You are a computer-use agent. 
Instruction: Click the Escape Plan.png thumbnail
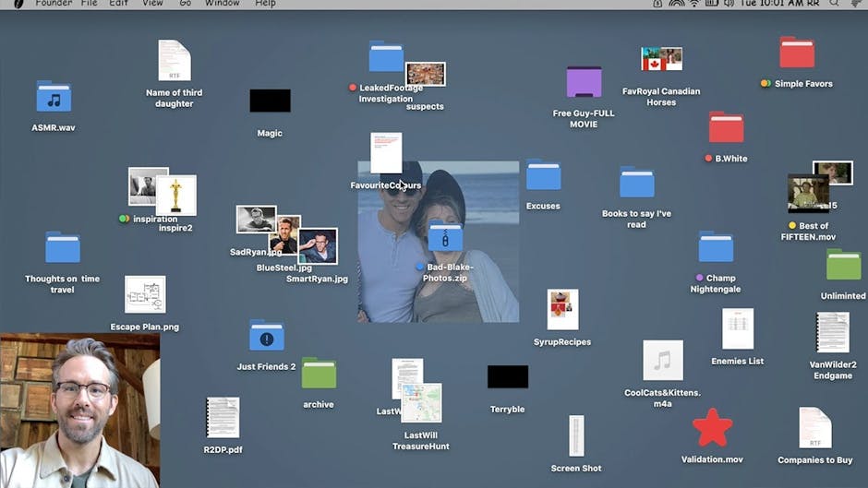pos(145,295)
